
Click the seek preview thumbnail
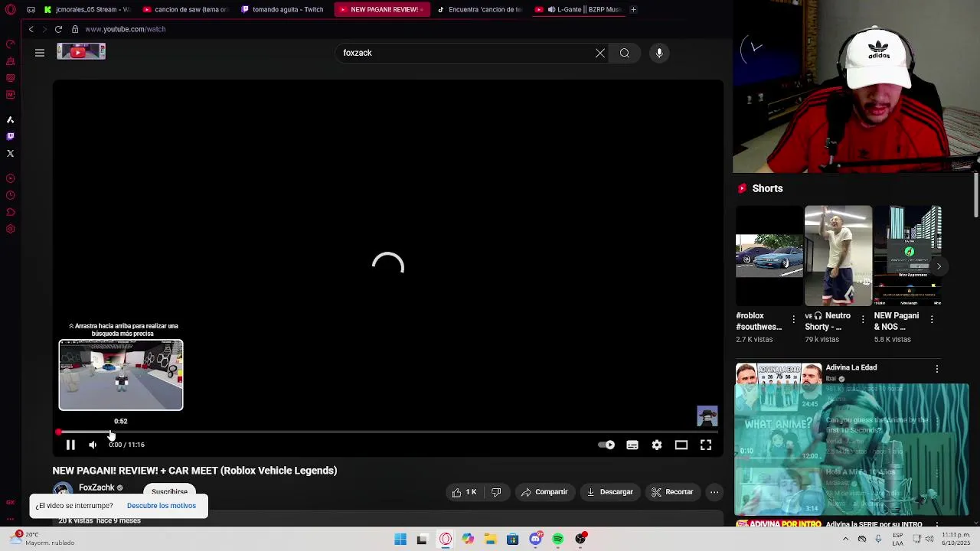(121, 375)
